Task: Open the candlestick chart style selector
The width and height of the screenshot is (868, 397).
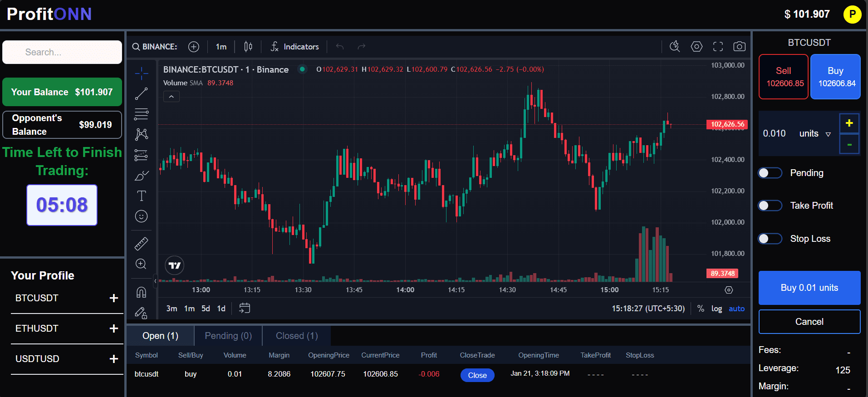Action: coord(248,47)
